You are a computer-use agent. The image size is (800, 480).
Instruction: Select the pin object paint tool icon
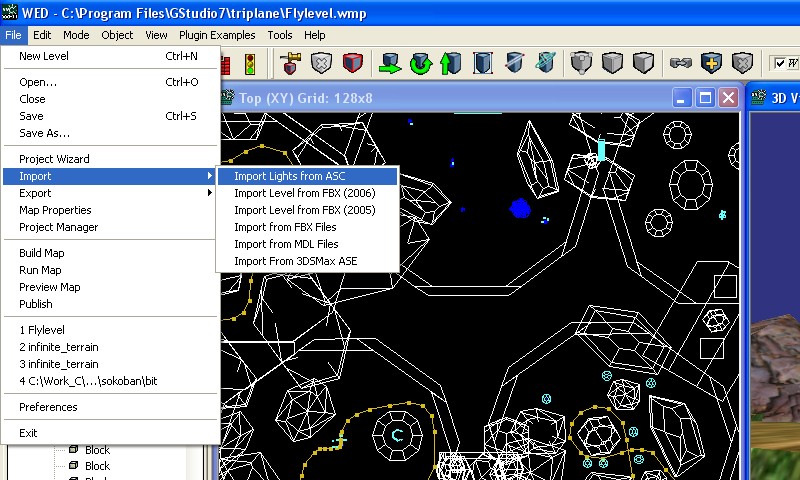[x=291, y=63]
